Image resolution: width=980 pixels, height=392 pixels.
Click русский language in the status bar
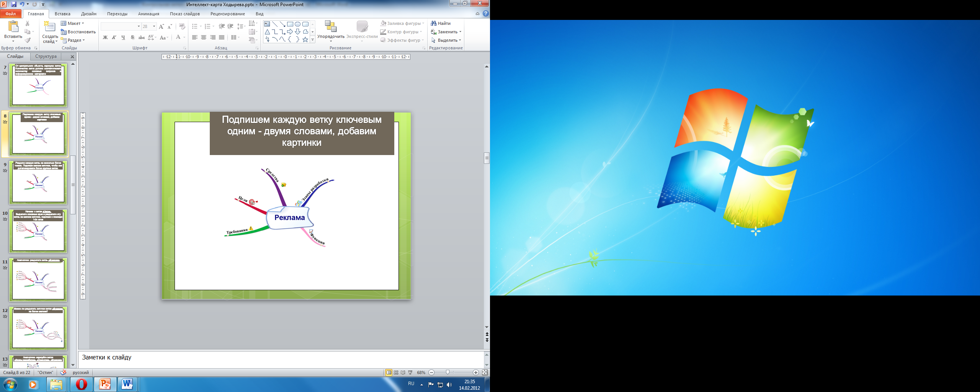(x=81, y=372)
